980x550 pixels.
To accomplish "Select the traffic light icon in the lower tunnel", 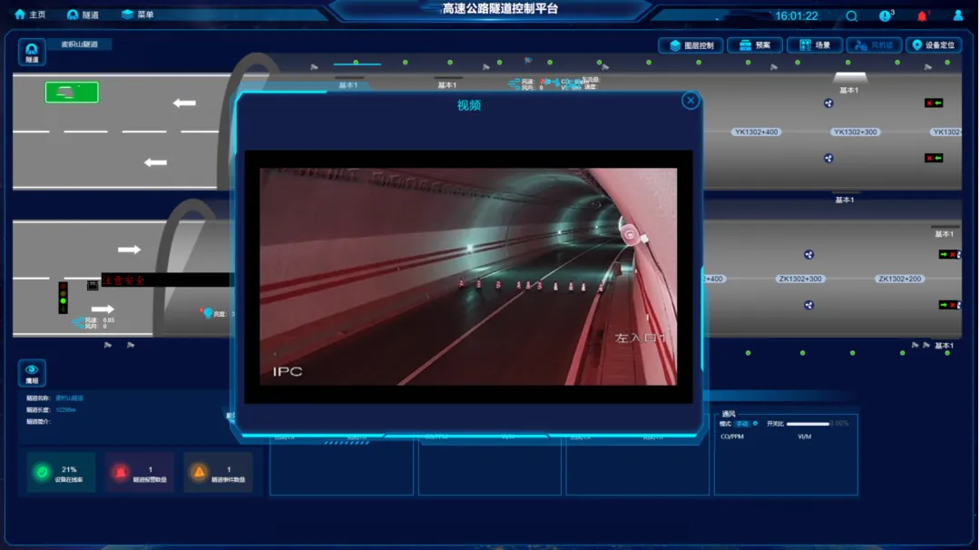I will [x=64, y=298].
